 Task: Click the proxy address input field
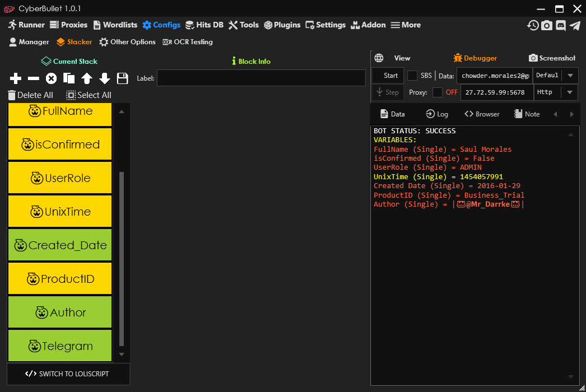click(x=497, y=92)
